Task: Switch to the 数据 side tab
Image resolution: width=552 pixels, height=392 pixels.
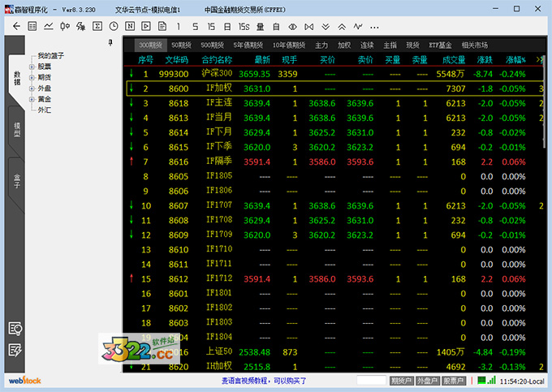Action: pyautogui.click(x=17, y=78)
